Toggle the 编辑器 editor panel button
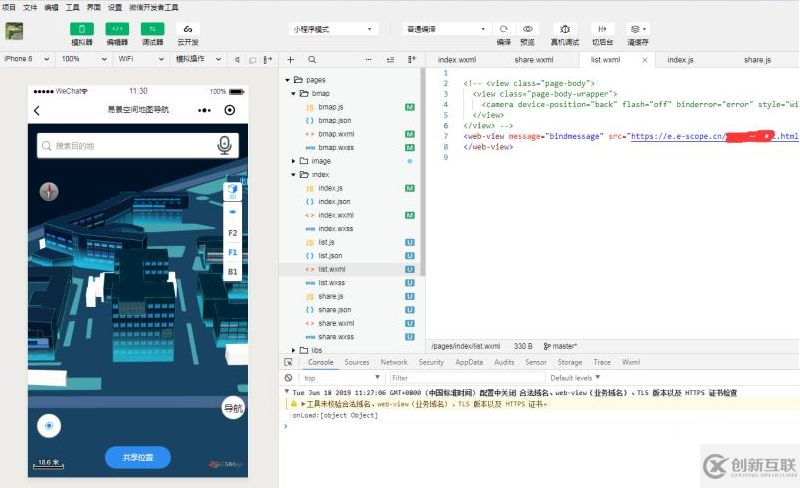Image resolution: width=800 pixels, height=488 pixels. coord(117,29)
